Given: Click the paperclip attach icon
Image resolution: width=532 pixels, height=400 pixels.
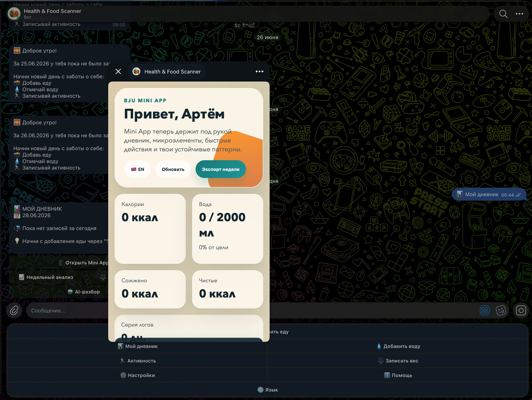Looking at the screenshot, I should [x=14, y=310].
